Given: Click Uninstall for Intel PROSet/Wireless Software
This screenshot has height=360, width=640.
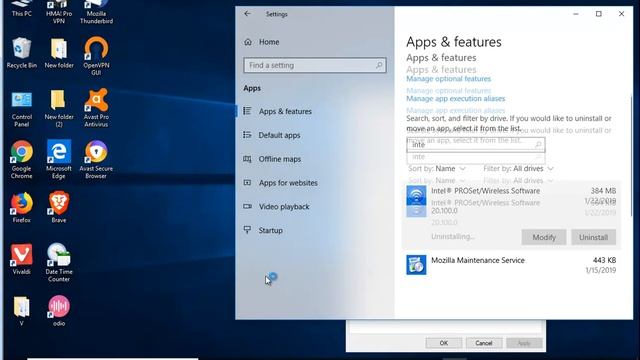Looking at the screenshot, I should 593,237.
